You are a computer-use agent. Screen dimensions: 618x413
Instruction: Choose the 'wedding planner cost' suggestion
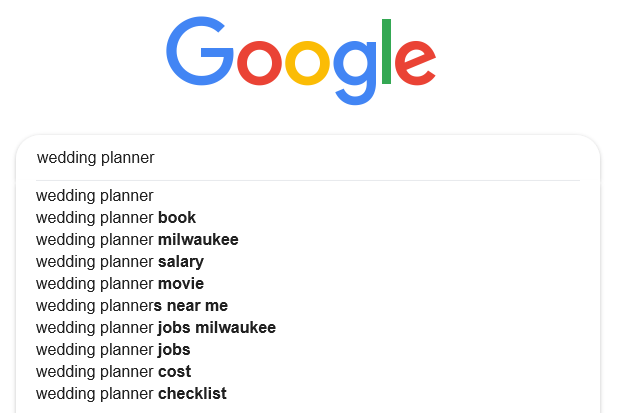(307, 372)
